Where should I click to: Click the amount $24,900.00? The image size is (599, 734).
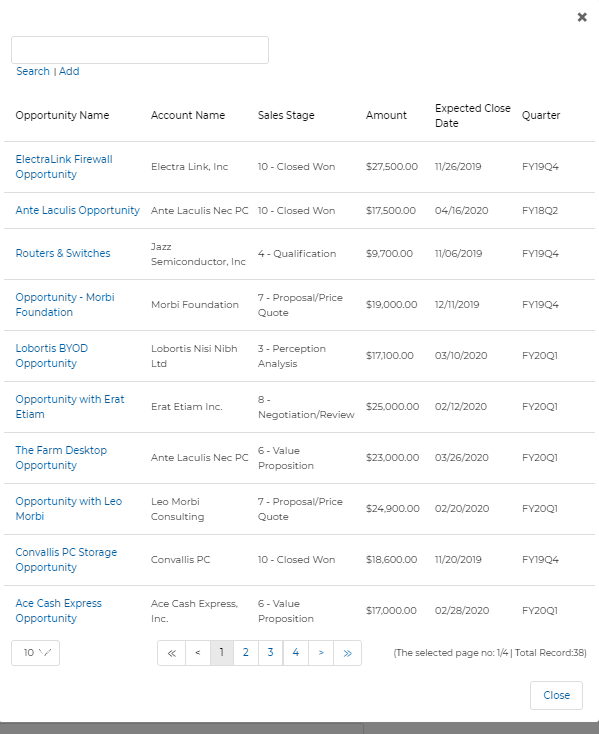point(393,509)
